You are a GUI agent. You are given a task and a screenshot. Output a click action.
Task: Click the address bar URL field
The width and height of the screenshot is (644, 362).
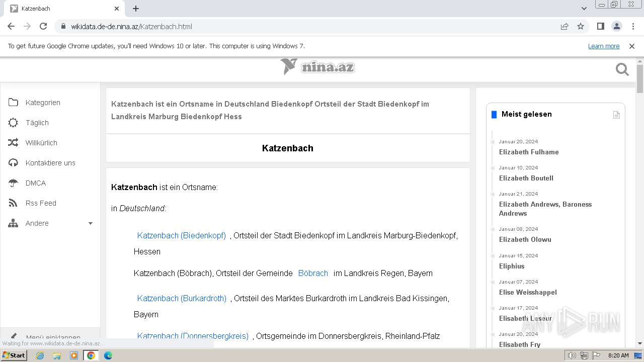pos(302,27)
